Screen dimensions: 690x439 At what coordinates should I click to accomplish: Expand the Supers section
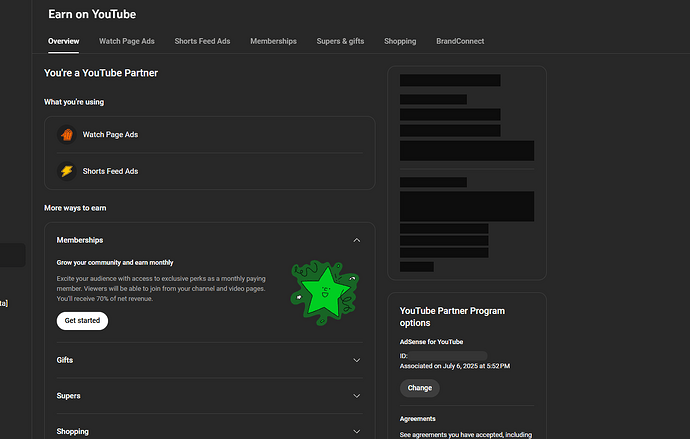(357, 396)
